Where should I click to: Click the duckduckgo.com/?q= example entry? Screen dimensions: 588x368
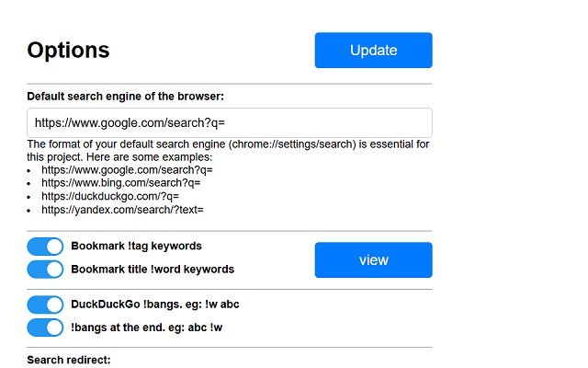point(110,196)
